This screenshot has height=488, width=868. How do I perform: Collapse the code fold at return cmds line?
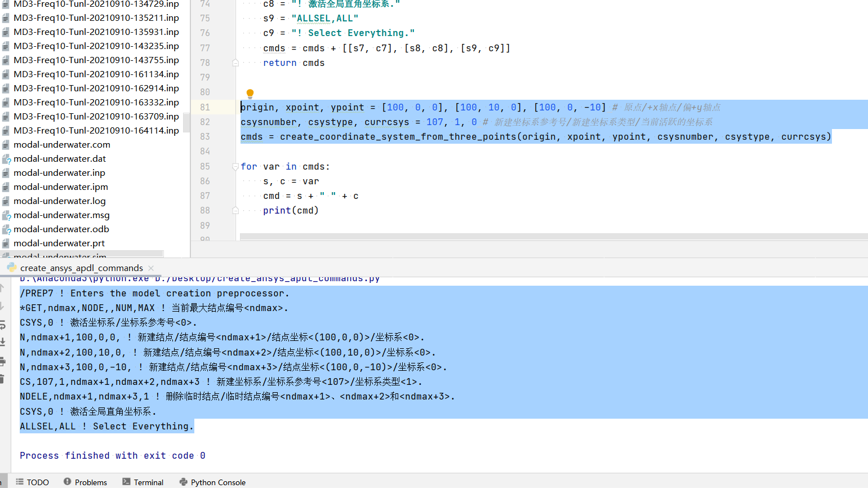click(235, 63)
